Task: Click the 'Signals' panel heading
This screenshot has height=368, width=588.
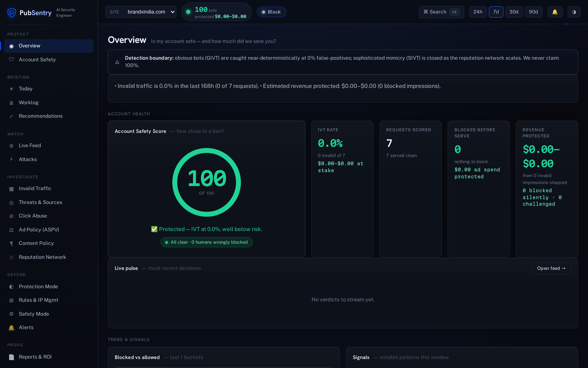Action: click(x=361, y=357)
